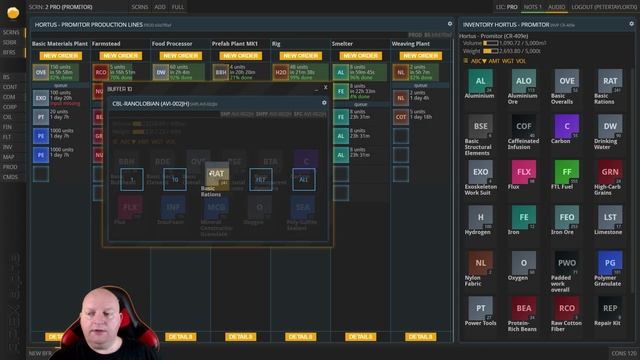Open CBL-RANOLOBIAN buffer settings gear
The height and width of the screenshot is (360, 640).
click(324, 103)
